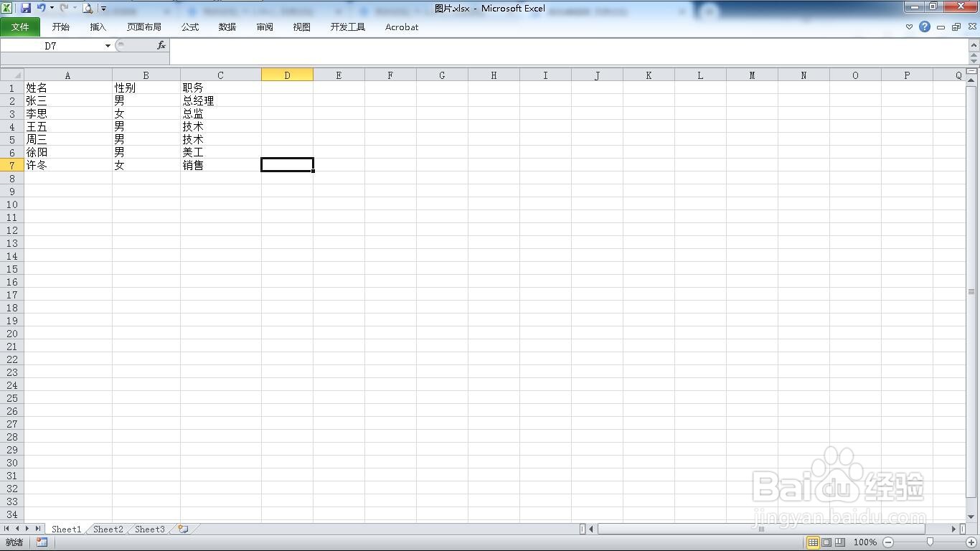This screenshot has height=551, width=980.
Task: Move the zoom slider handle
Action: 930,542
